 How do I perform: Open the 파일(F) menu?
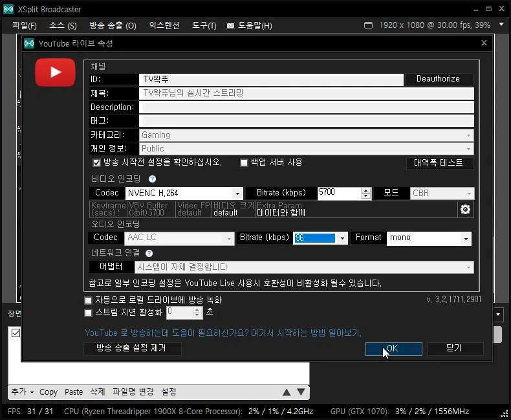(x=25, y=25)
